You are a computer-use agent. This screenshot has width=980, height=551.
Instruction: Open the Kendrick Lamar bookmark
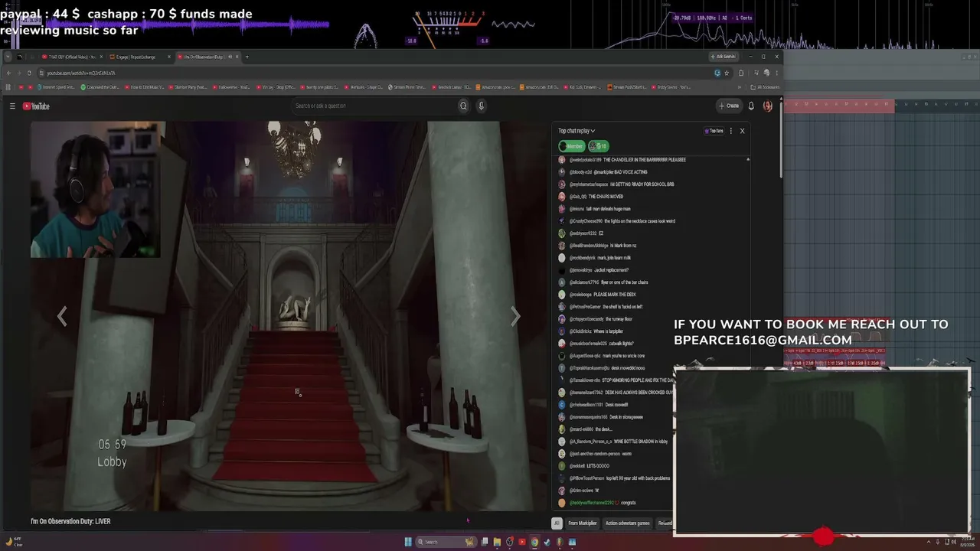tap(451, 87)
